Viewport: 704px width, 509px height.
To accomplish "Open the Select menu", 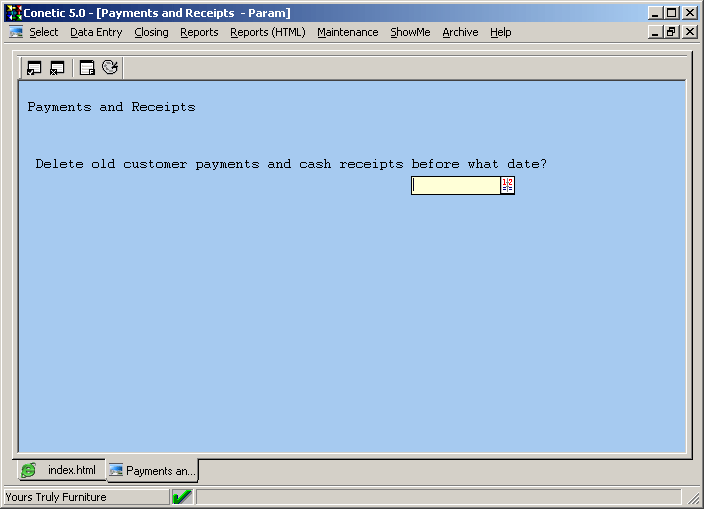I will tap(43, 32).
